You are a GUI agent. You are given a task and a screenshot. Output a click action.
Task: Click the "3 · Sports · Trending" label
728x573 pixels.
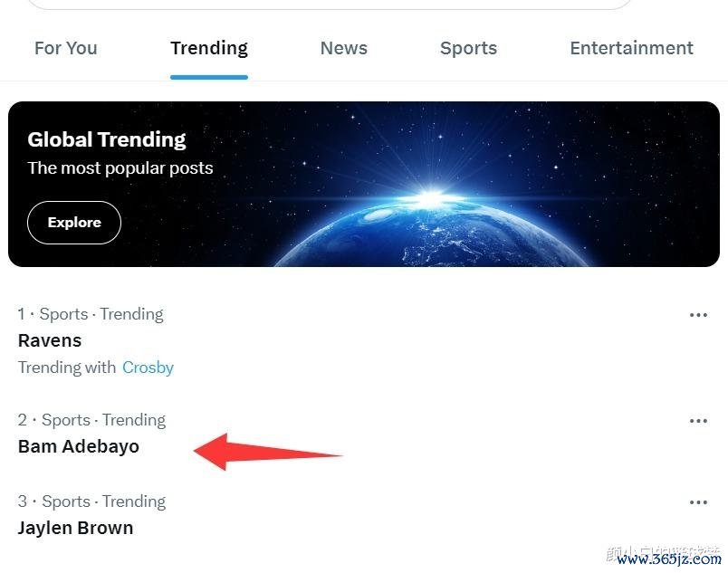tap(91, 501)
